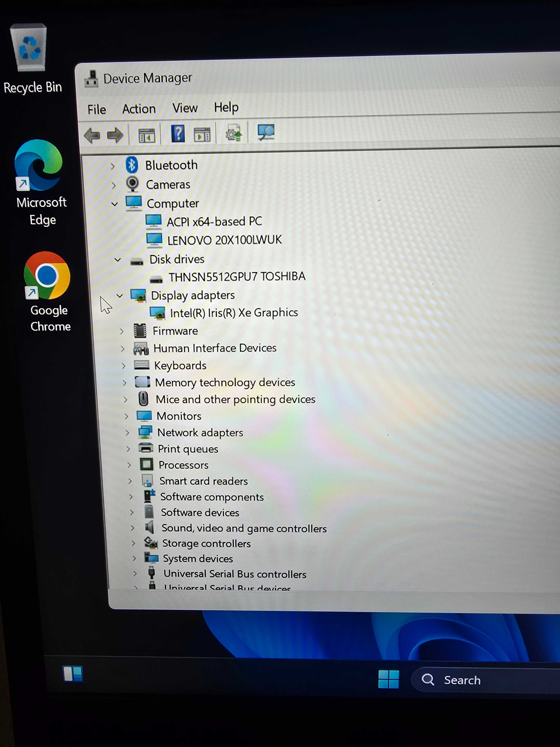The height and width of the screenshot is (747, 560).
Task: Open the Action menu
Action: (139, 109)
